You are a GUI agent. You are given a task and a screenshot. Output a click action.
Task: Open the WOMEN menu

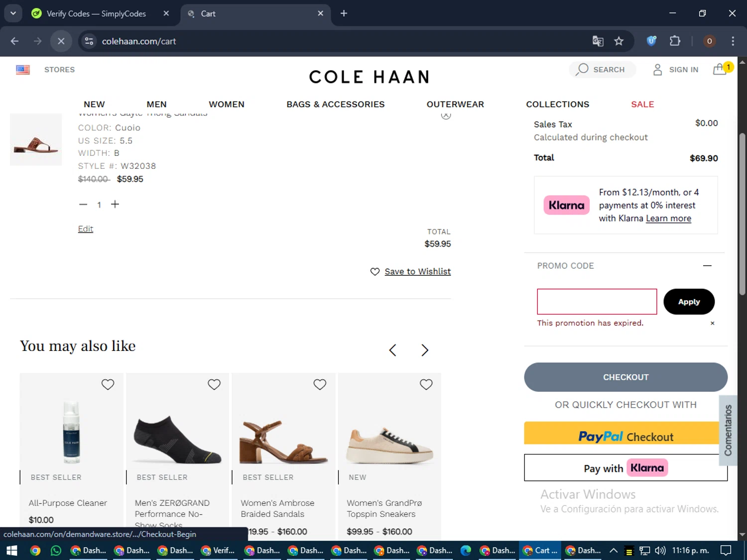coord(227,104)
